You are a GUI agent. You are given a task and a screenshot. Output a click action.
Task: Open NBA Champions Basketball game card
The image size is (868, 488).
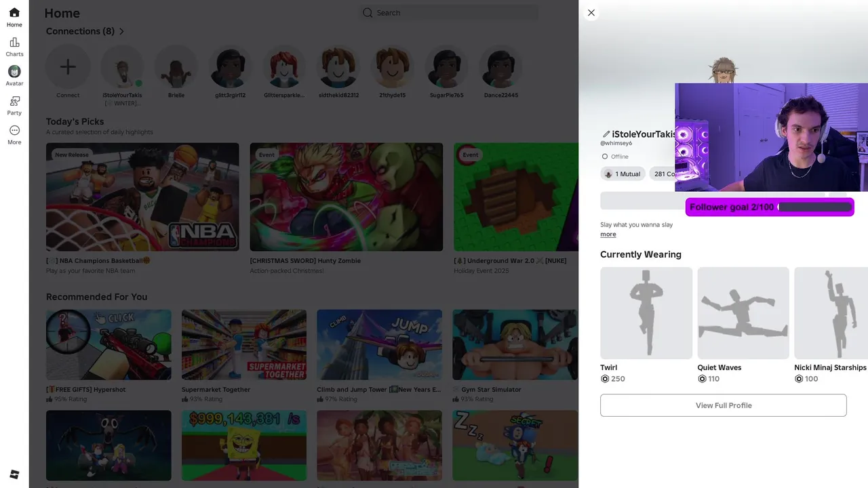click(142, 197)
